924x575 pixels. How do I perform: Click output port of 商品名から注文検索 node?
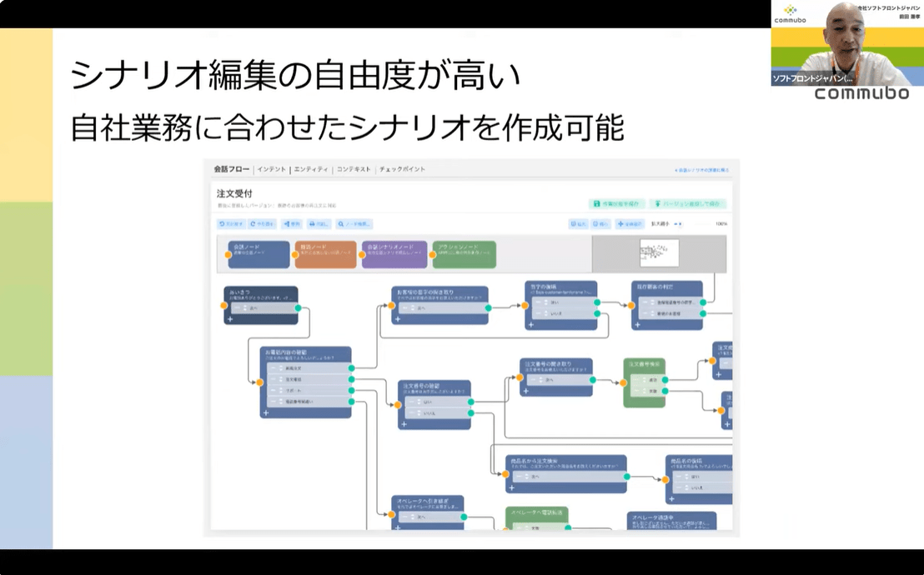click(627, 477)
